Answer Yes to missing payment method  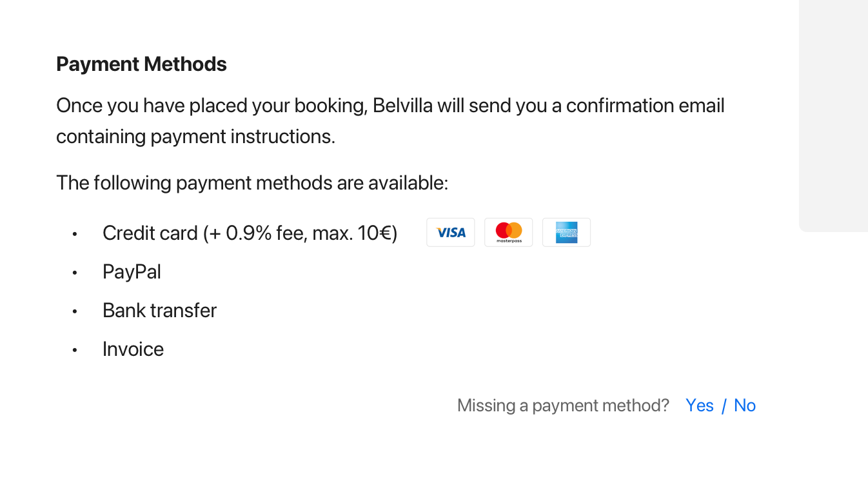(700, 406)
